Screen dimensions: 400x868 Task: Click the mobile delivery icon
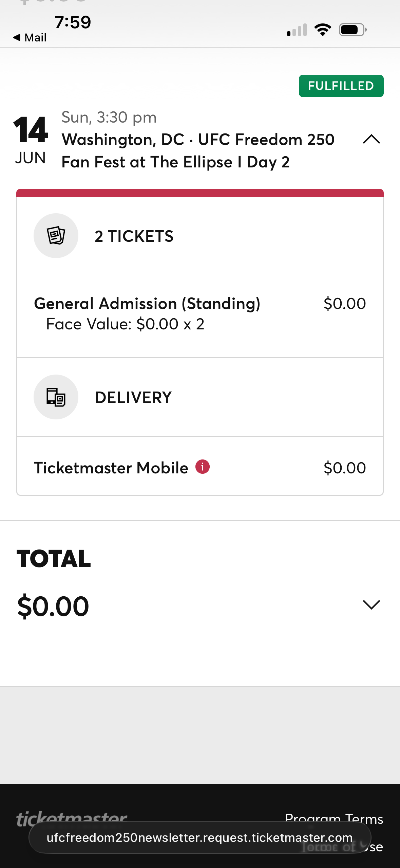56,397
